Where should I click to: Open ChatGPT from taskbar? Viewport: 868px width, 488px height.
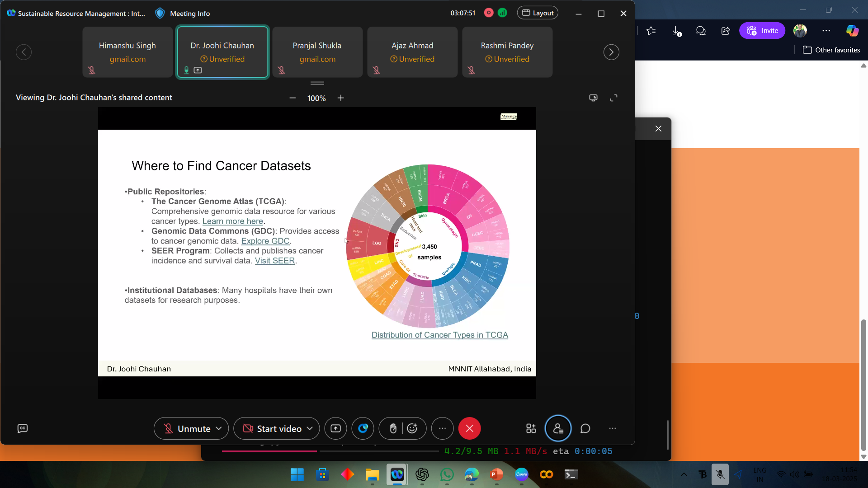pyautogui.click(x=422, y=474)
